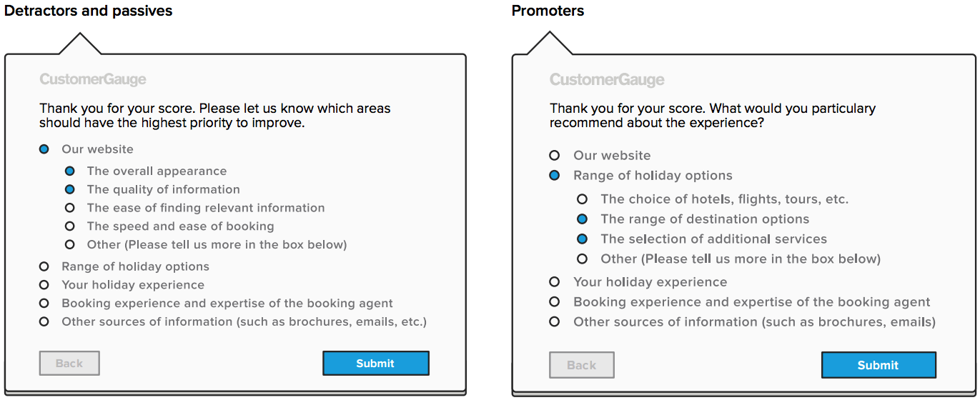
Task: Submit the Promoters form
Action: point(878,365)
